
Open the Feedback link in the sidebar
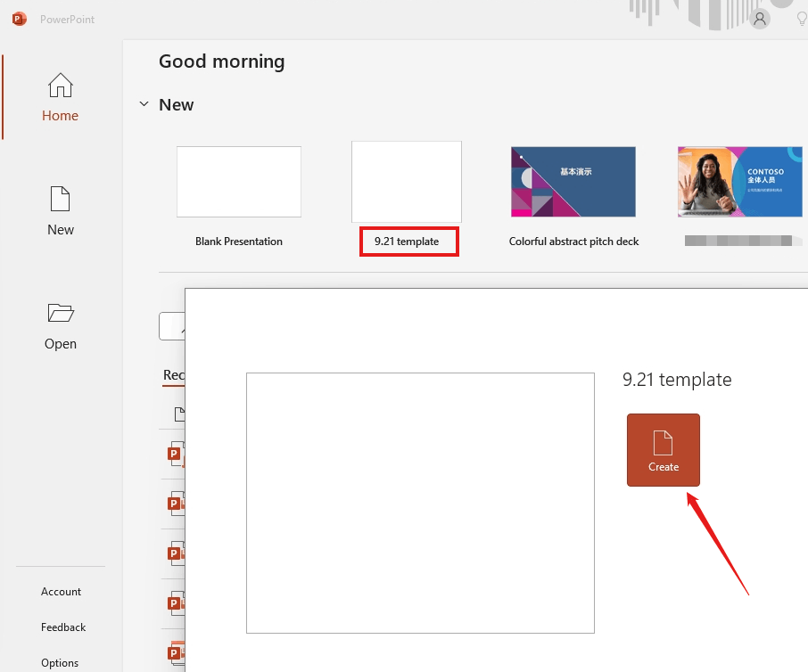tap(62, 627)
